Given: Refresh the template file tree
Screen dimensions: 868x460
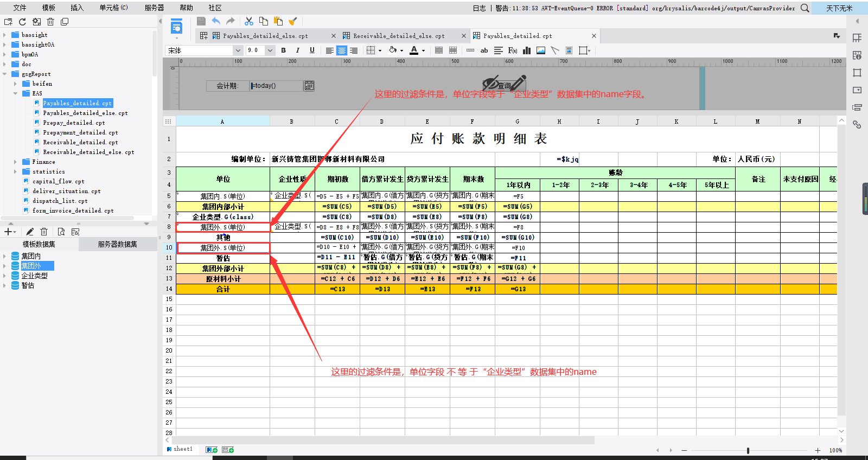Looking at the screenshot, I should click(22, 22).
